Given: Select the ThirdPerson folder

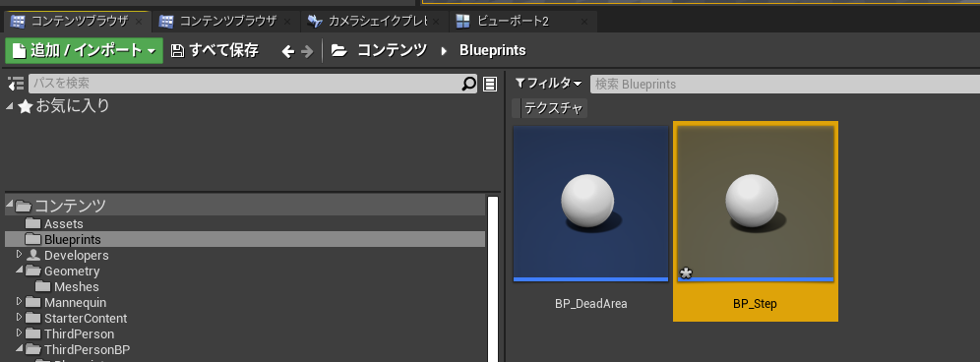Looking at the screenshot, I should 79,333.
